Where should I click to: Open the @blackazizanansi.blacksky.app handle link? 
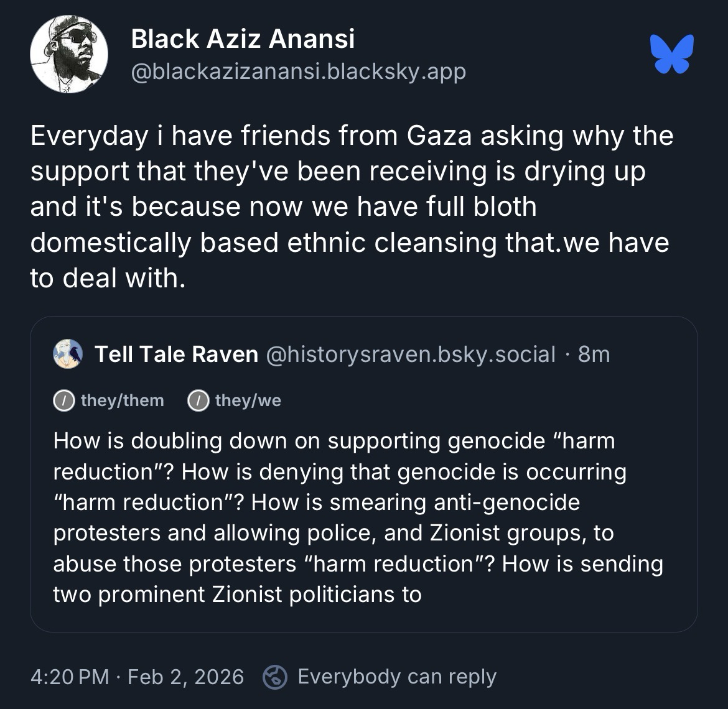[x=298, y=72]
